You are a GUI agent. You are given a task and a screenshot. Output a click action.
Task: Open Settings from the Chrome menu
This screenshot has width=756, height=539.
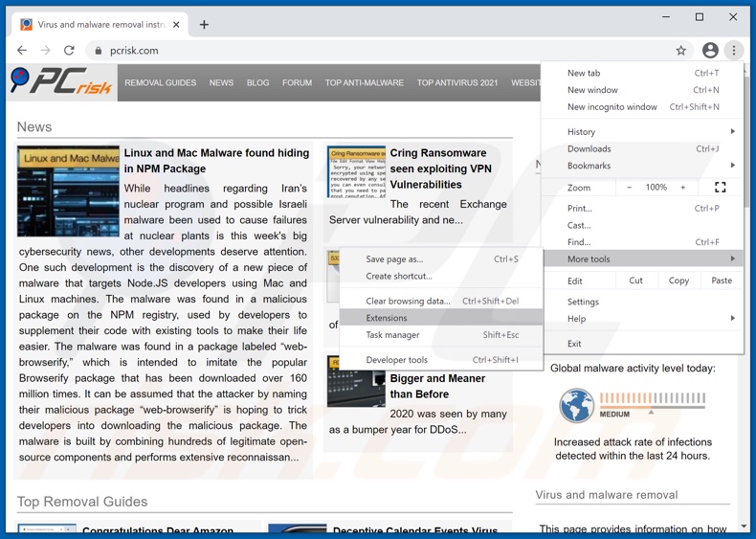pos(583,302)
